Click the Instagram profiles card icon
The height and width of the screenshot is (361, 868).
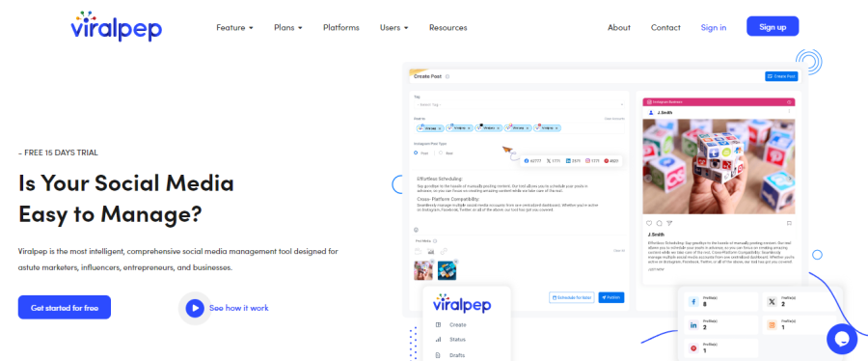(772, 325)
